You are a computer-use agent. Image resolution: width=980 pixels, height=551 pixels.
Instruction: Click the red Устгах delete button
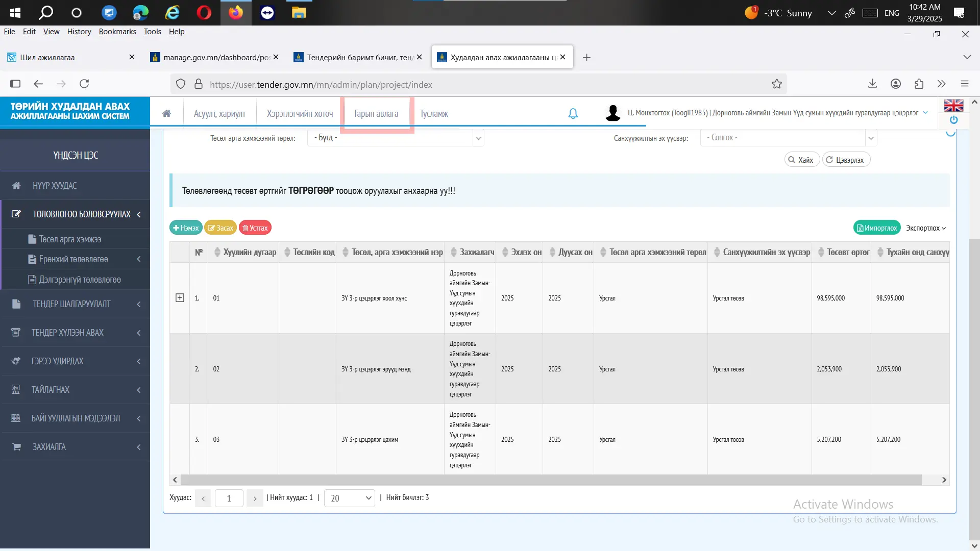[x=255, y=228]
